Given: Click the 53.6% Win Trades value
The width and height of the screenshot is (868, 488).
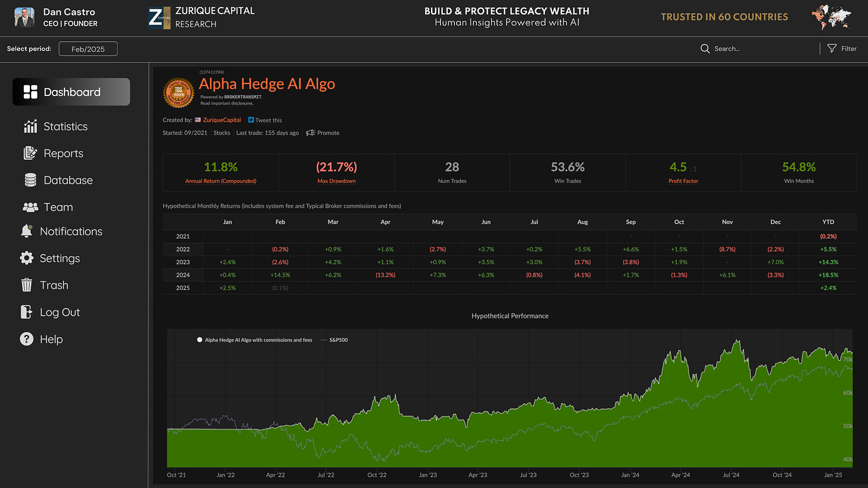Looking at the screenshot, I should click(568, 167).
